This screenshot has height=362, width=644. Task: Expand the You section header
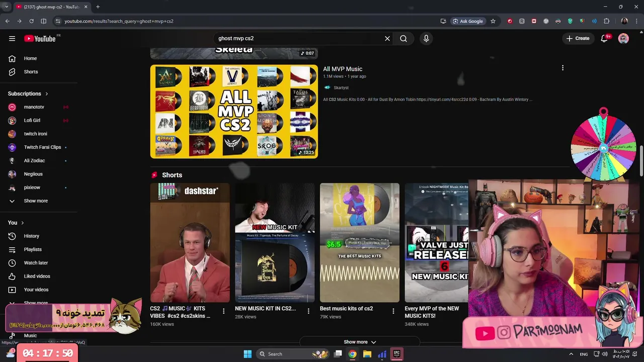click(16, 223)
